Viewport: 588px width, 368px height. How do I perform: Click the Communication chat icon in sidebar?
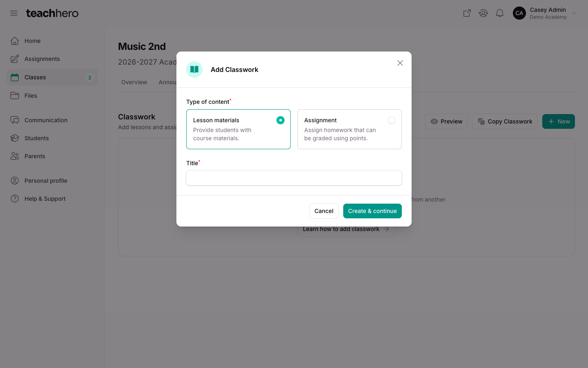click(15, 120)
